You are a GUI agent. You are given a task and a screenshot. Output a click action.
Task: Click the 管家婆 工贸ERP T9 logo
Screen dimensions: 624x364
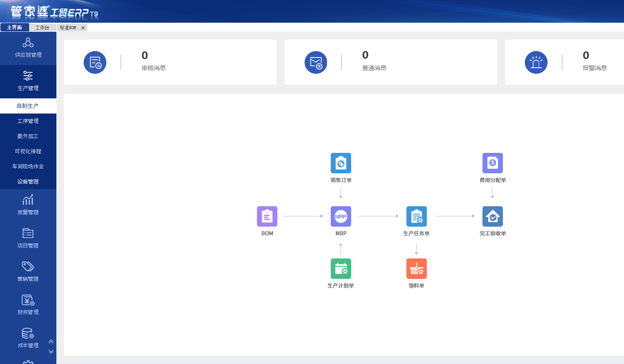pos(54,12)
